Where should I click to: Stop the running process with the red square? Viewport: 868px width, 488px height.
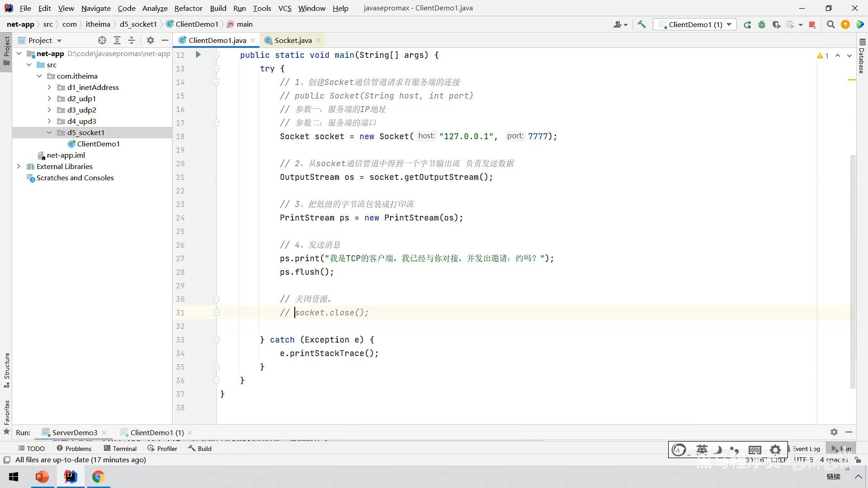pos(812,24)
